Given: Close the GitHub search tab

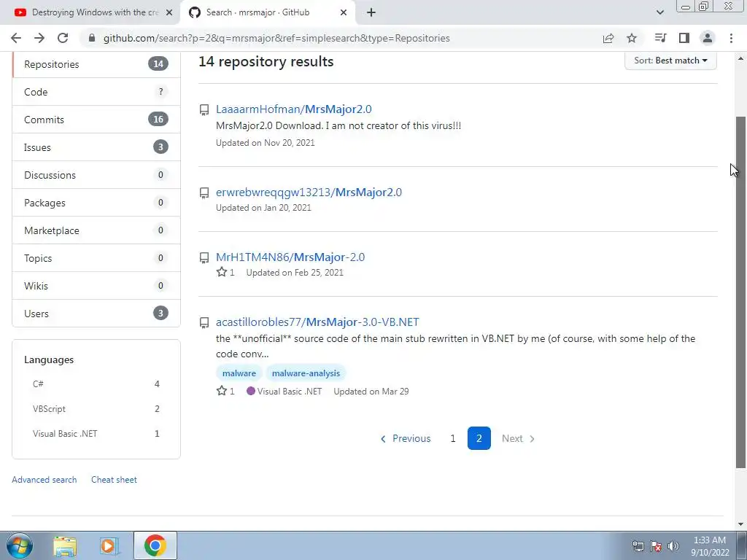Looking at the screenshot, I should click(344, 13).
